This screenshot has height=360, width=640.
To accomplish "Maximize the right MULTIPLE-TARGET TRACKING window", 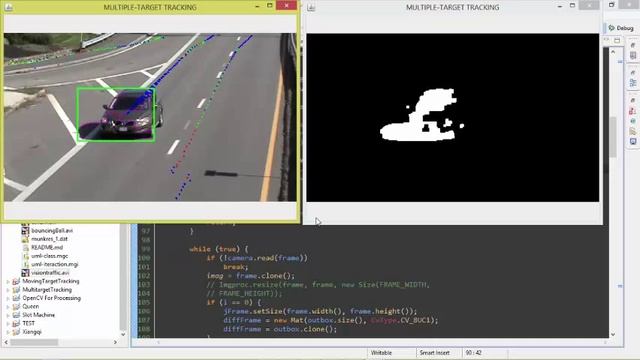I will click(572, 6).
